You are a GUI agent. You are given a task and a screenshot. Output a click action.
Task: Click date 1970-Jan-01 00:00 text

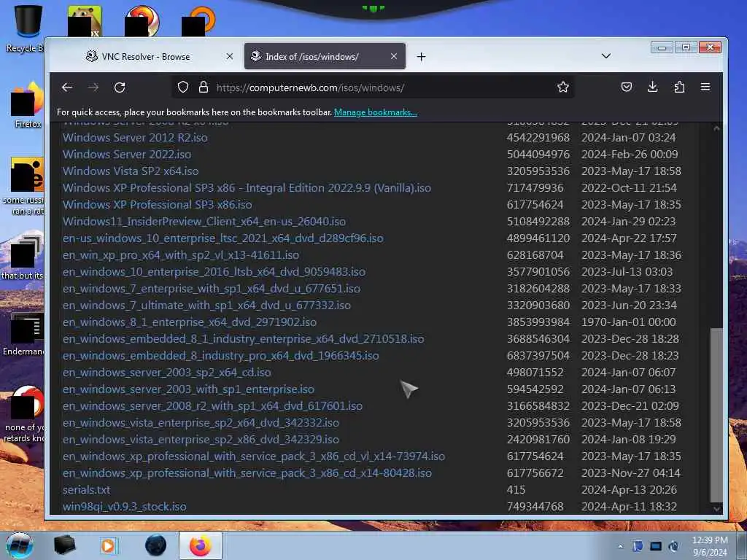click(628, 322)
